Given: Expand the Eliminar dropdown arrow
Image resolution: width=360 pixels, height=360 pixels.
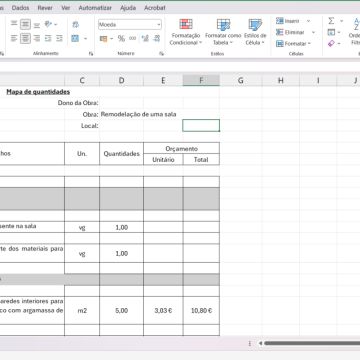Looking at the screenshot, I should (x=313, y=32).
